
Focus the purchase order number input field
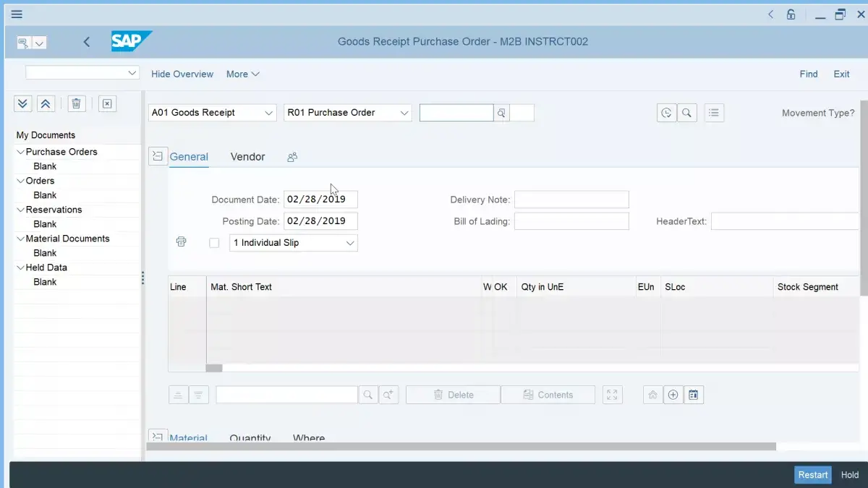pyautogui.click(x=456, y=113)
